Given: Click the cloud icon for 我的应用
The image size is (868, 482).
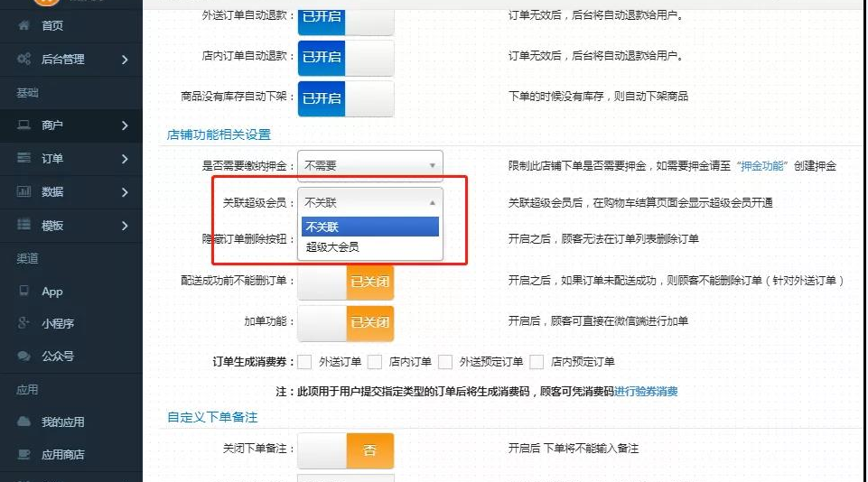Looking at the screenshot, I should tap(23, 422).
